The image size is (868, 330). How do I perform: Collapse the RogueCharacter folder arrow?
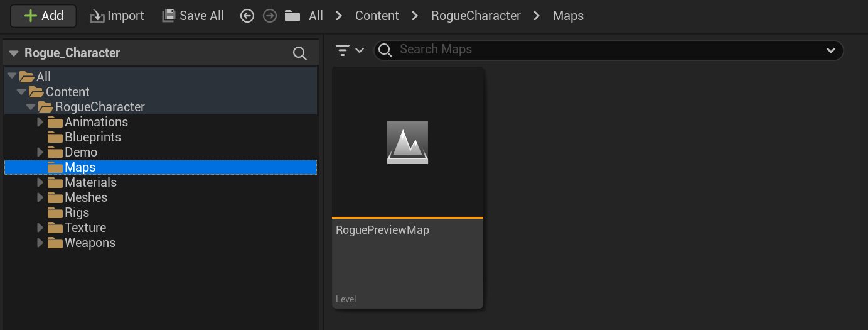pyautogui.click(x=31, y=106)
